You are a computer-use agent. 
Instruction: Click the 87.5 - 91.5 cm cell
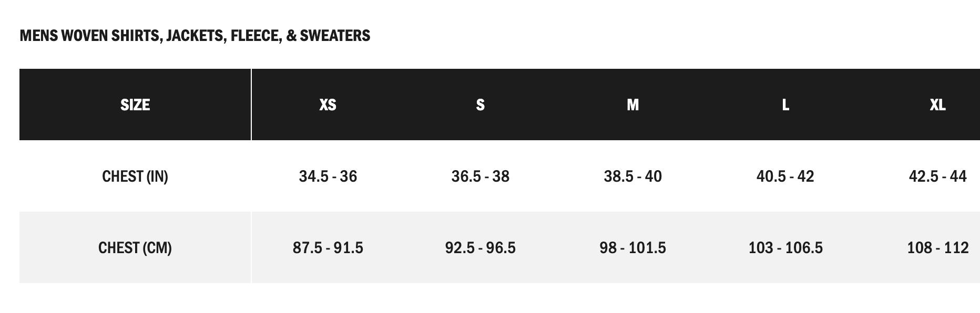(x=328, y=248)
